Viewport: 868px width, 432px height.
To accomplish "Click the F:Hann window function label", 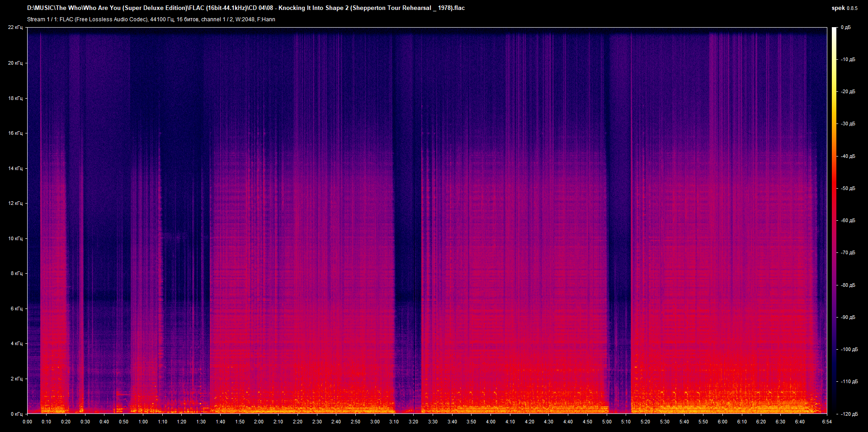I will (x=267, y=19).
